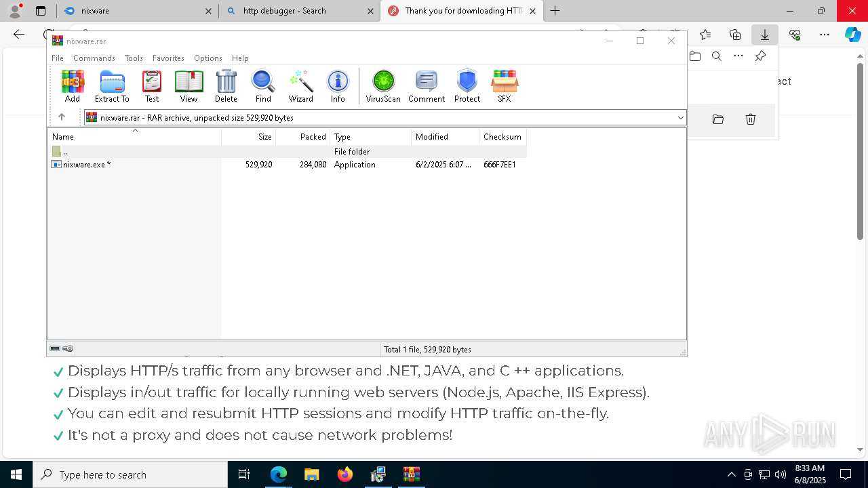The height and width of the screenshot is (488, 868).
Task: Switch to the nixware browser tab
Action: (x=137, y=11)
